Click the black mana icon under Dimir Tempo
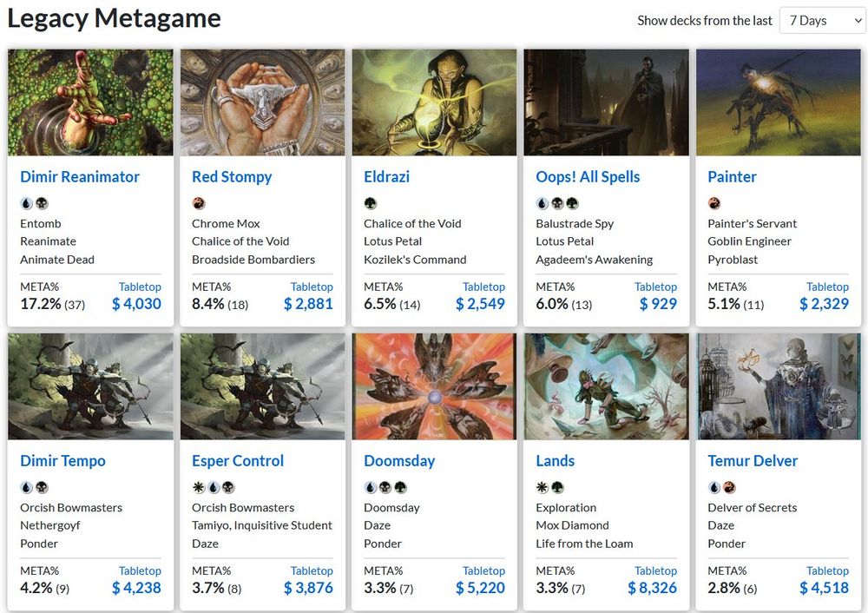The width and height of the screenshot is (868, 613). [x=42, y=488]
